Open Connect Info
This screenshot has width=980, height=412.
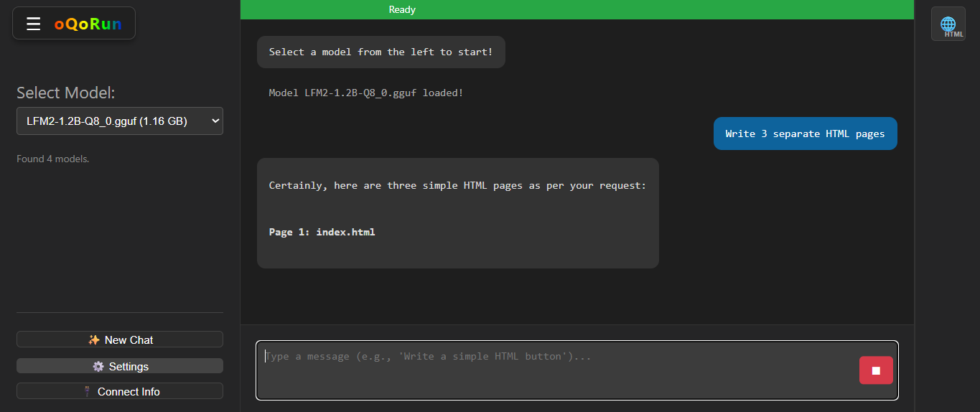[x=129, y=391]
